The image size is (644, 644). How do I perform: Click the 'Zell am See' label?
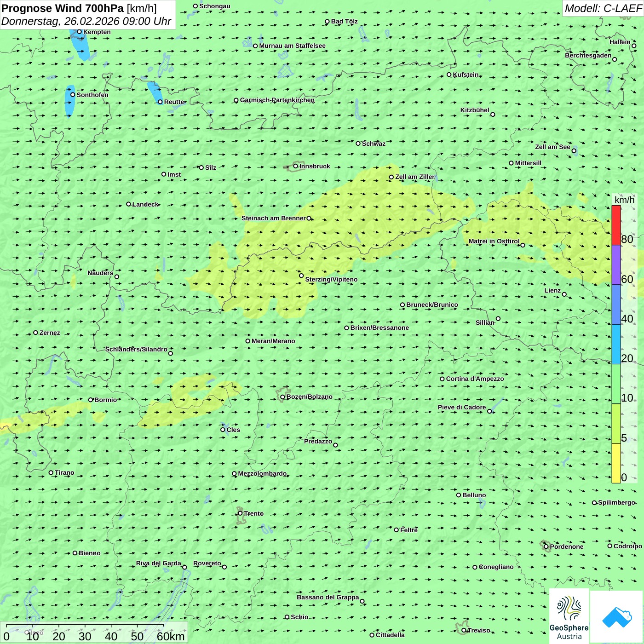pyautogui.click(x=552, y=147)
